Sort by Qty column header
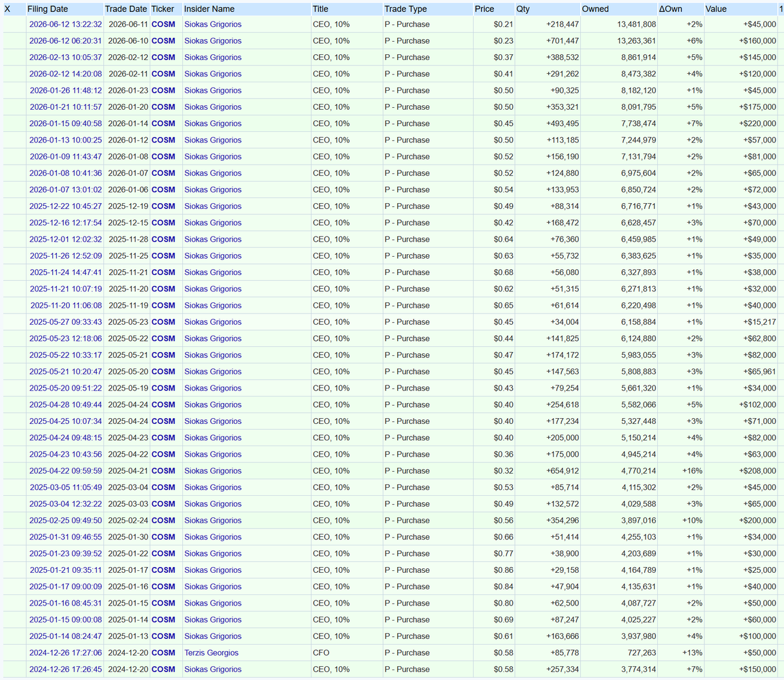The height and width of the screenshot is (680, 784). [523, 9]
